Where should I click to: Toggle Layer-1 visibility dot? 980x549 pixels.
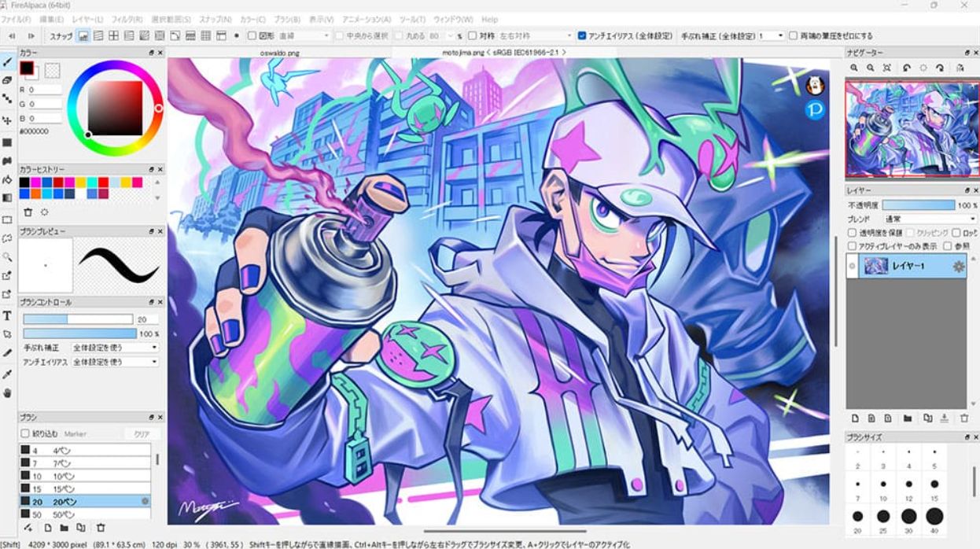[x=852, y=267]
